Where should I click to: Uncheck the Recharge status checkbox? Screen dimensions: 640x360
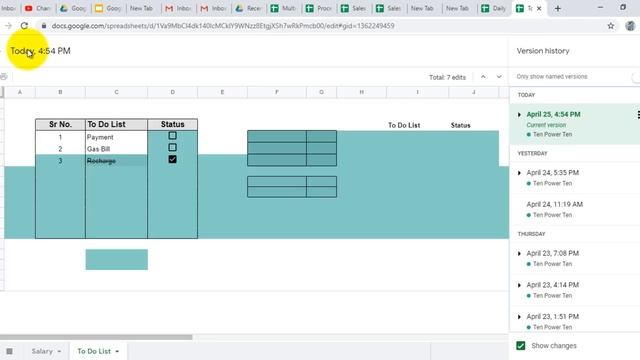(x=173, y=159)
